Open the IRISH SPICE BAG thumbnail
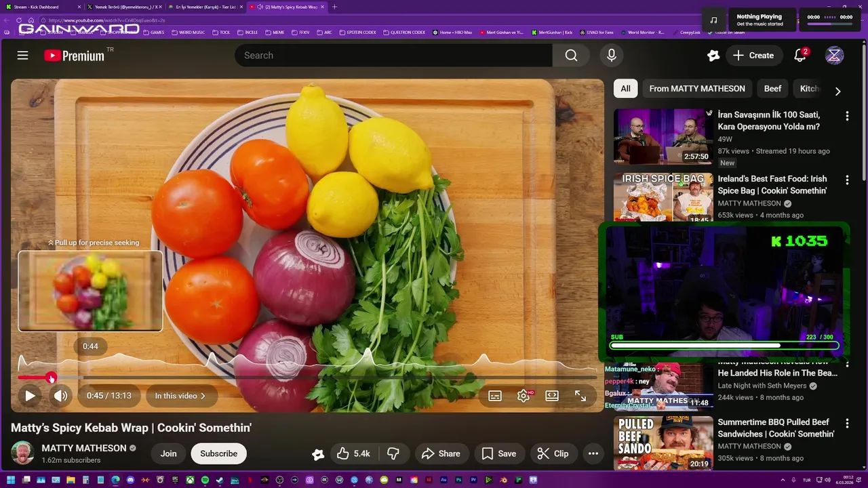The image size is (868, 488). 663,197
